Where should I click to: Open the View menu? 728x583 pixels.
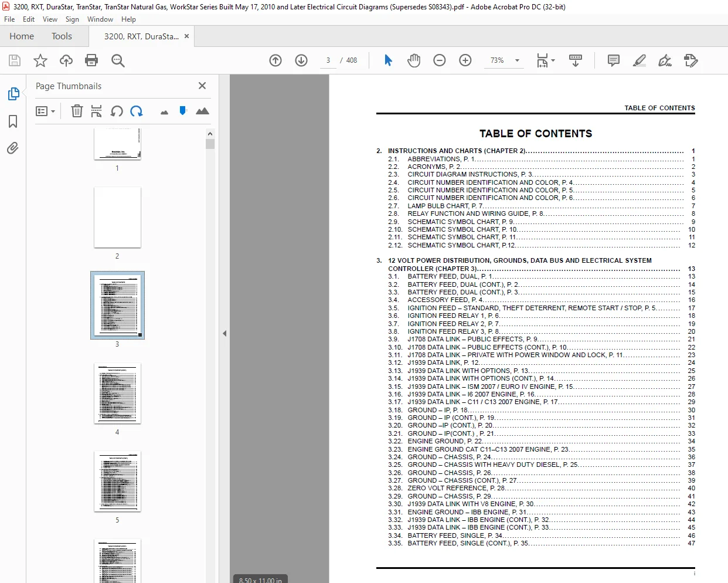click(x=50, y=19)
